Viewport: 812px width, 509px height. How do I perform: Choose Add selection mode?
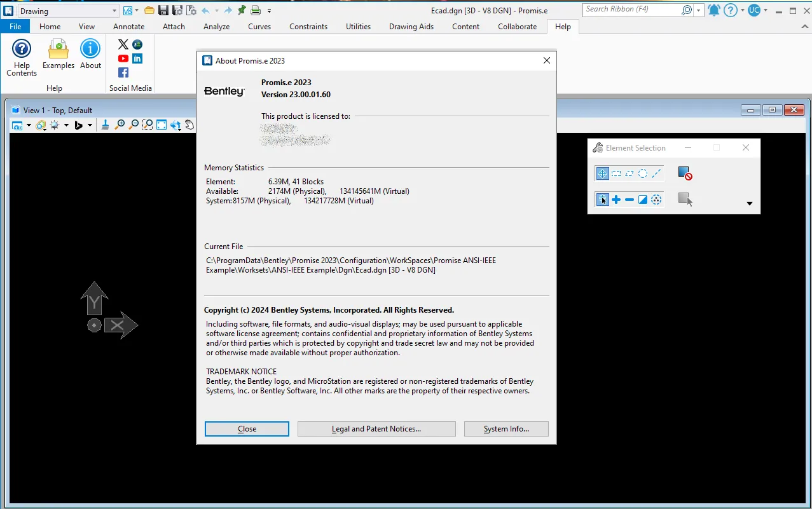616,200
